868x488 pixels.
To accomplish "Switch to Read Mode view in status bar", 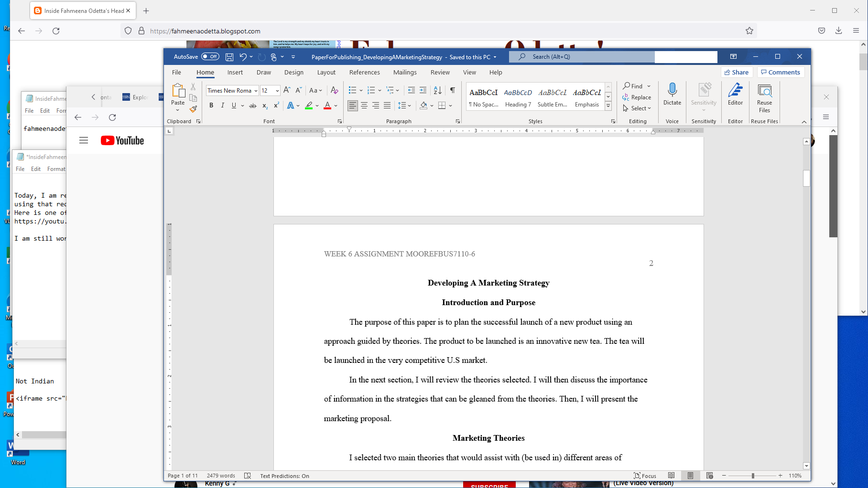I will pos(671,476).
